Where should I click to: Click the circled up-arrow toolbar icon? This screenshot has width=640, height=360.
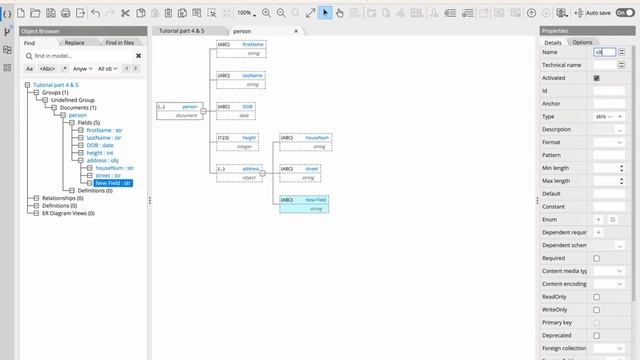tap(531, 13)
